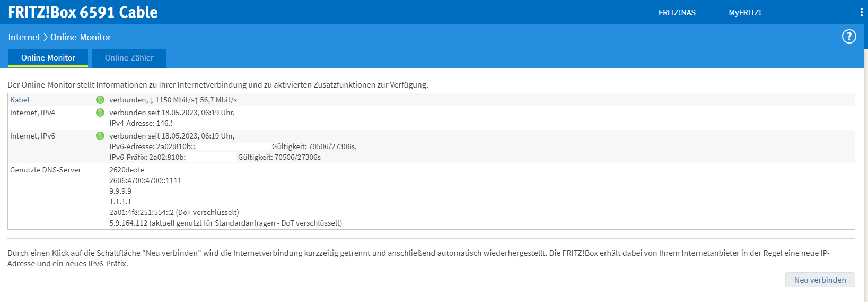Open MyFRITZ! from the header
868x302 pixels.
point(745,13)
